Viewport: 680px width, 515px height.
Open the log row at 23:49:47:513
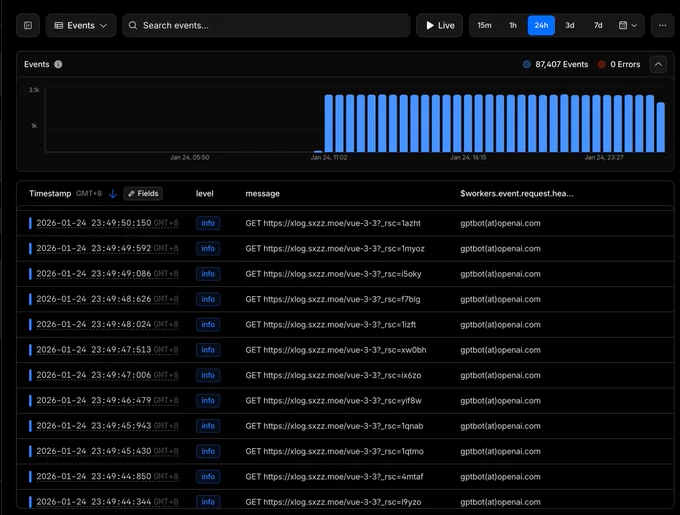click(345, 350)
